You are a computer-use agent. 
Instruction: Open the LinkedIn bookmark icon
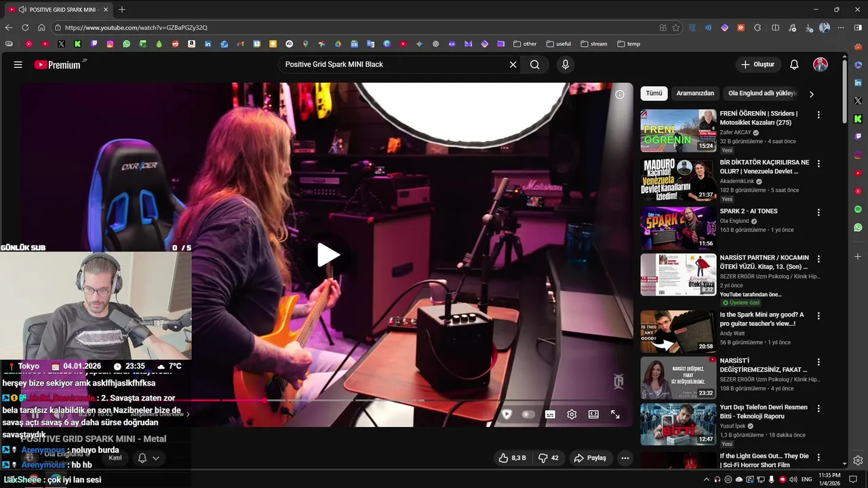coord(208,44)
